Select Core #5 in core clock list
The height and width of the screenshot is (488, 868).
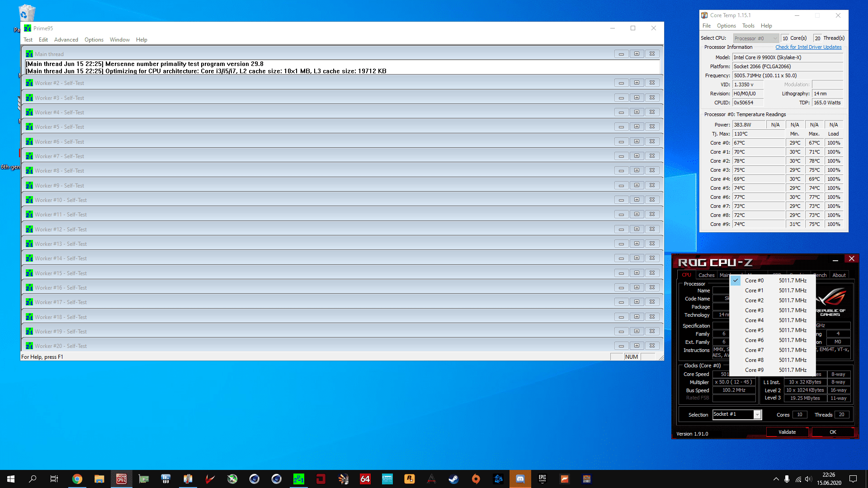coord(773,330)
